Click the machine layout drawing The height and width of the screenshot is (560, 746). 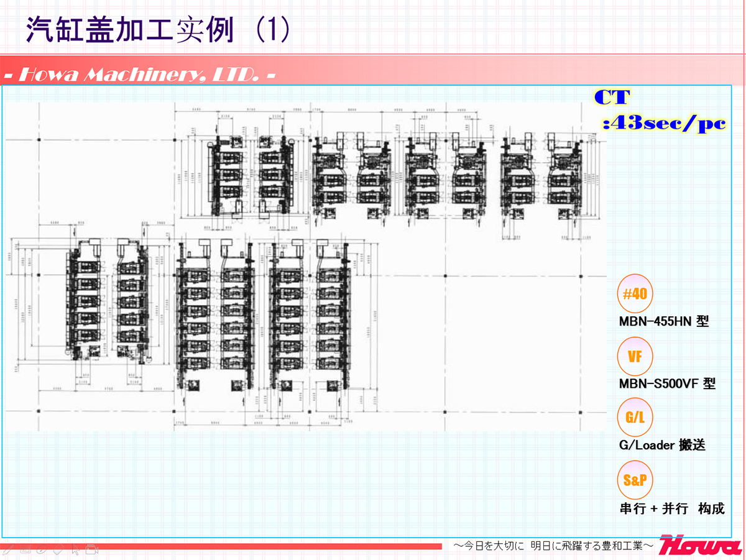[x=305, y=261]
